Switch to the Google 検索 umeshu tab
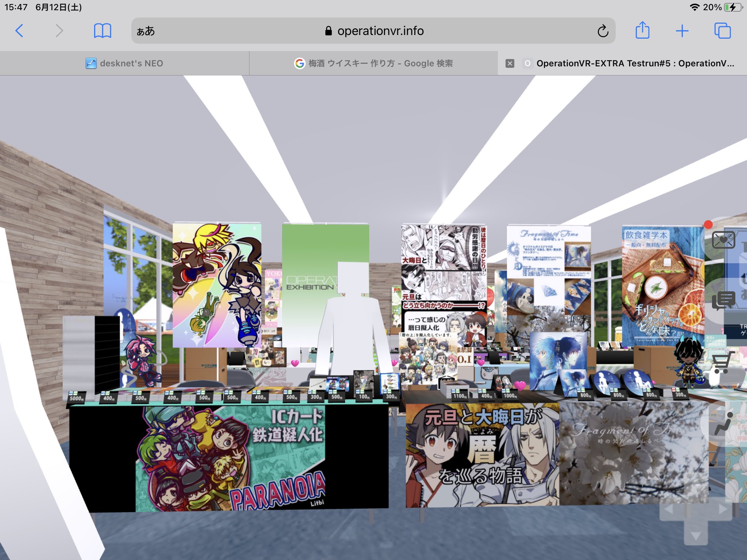 coord(373,63)
